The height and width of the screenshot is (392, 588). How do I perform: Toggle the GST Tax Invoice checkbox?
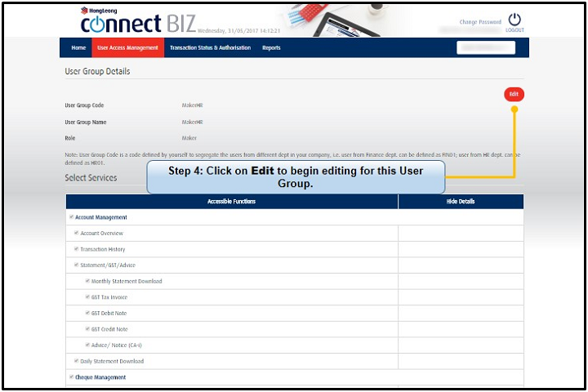pyautogui.click(x=88, y=297)
